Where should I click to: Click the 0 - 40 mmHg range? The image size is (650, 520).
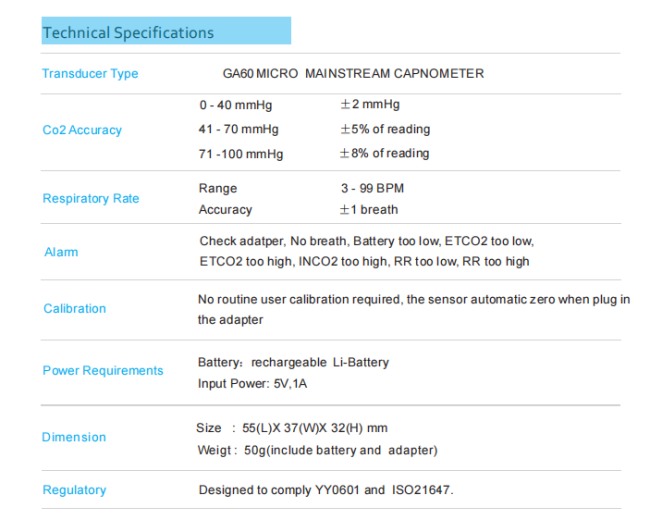click(x=235, y=105)
